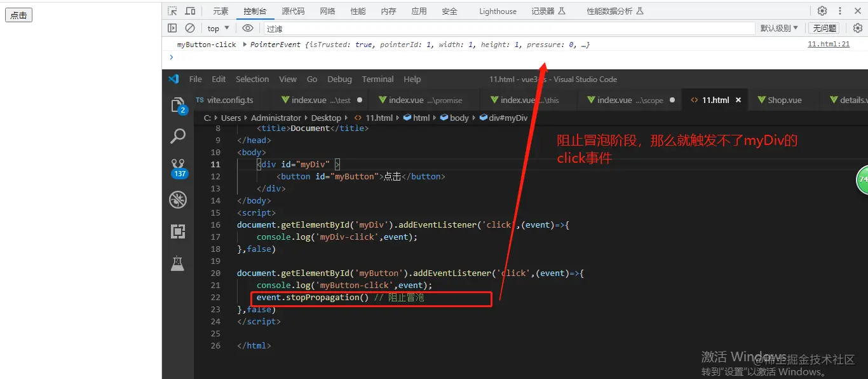Open Source Control icon with 137 badge

(x=179, y=167)
